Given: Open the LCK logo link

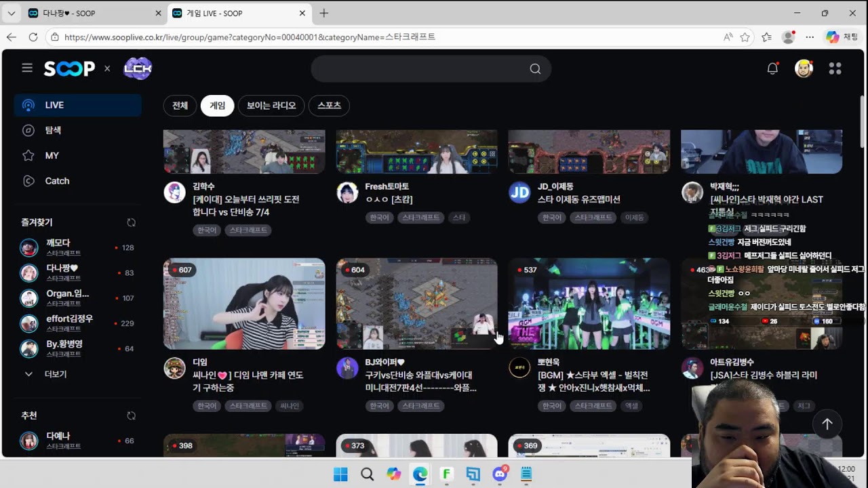Looking at the screenshot, I should point(138,68).
